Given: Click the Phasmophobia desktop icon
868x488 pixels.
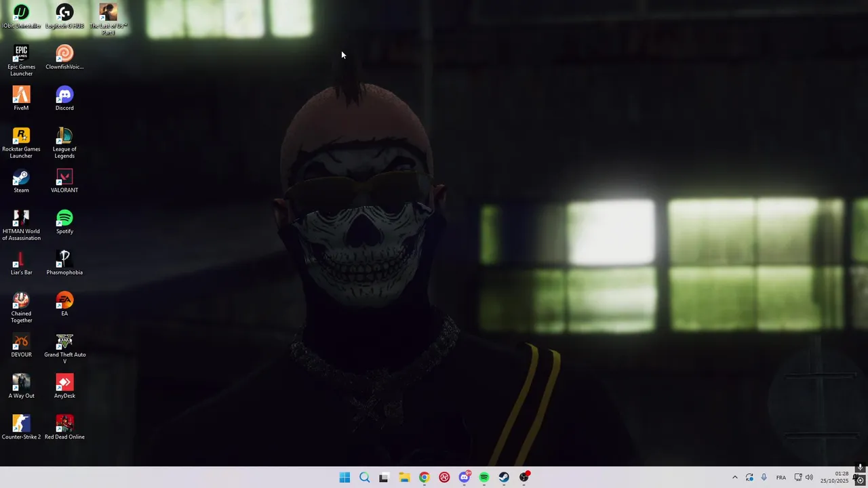Looking at the screenshot, I should pyautogui.click(x=64, y=263).
